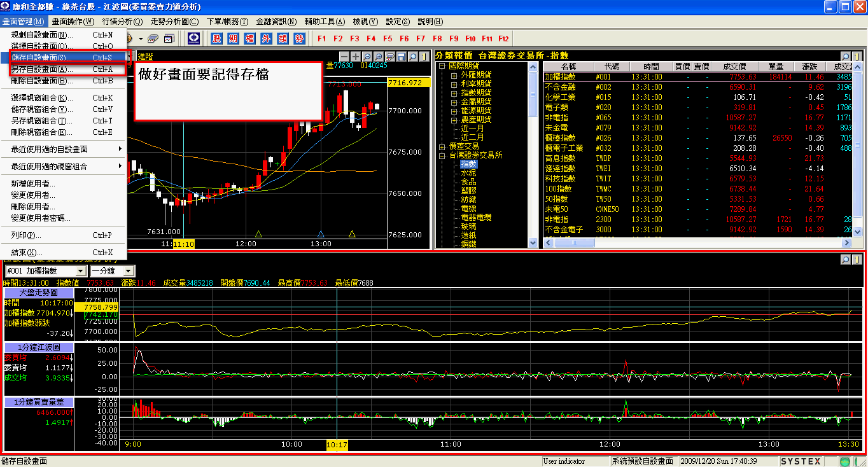This screenshot has height=467, width=868.
Task: Click the 勢 trend toolbar icon
Action: pyautogui.click(x=299, y=39)
